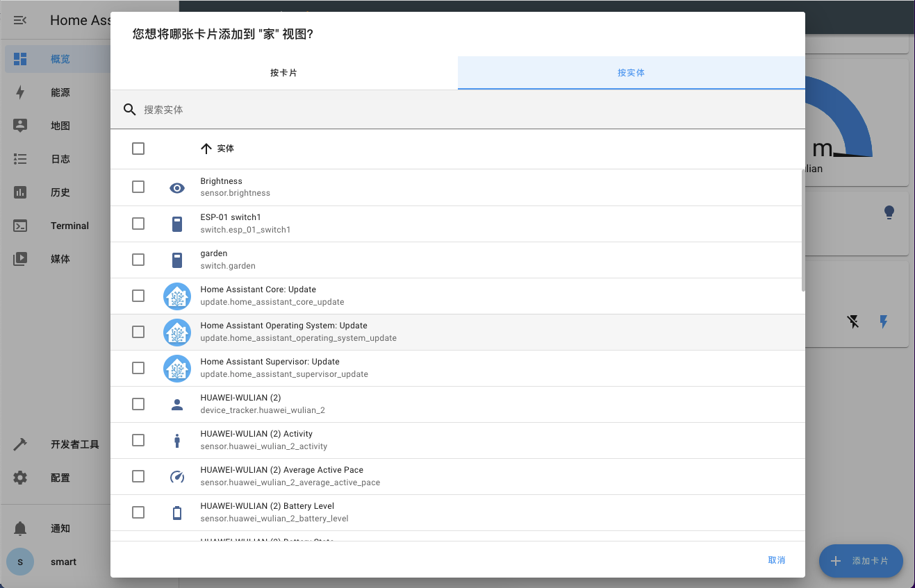The image size is (915, 588).
Task: Check the Brightness entity checkbox
Action: coord(138,187)
